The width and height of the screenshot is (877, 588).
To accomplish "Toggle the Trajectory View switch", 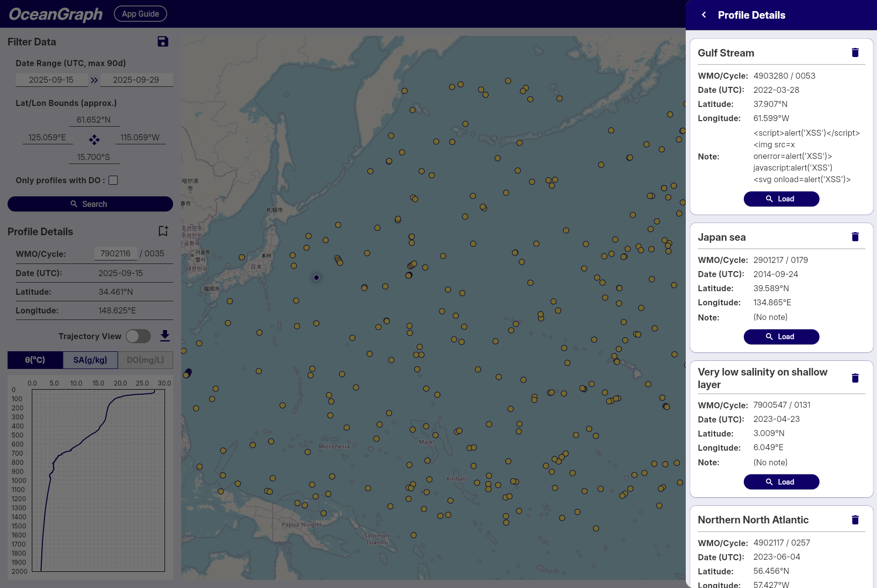I will [138, 336].
